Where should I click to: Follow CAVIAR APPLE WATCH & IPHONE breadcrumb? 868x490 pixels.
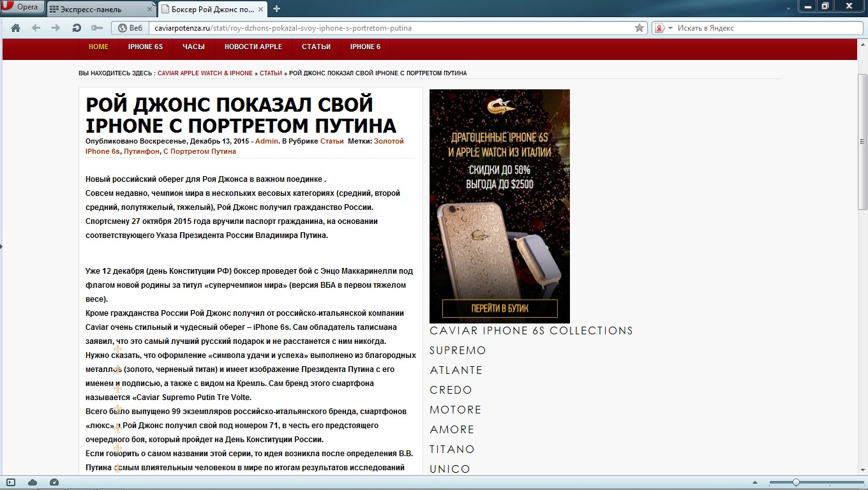pyautogui.click(x=205, y=73)
